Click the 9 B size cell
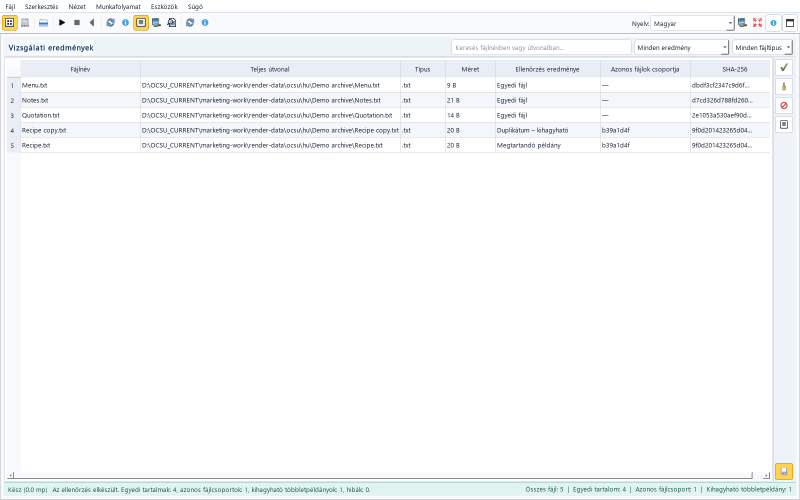The height and width of the screenshot is (500, 800). click(x=470, y=85)
